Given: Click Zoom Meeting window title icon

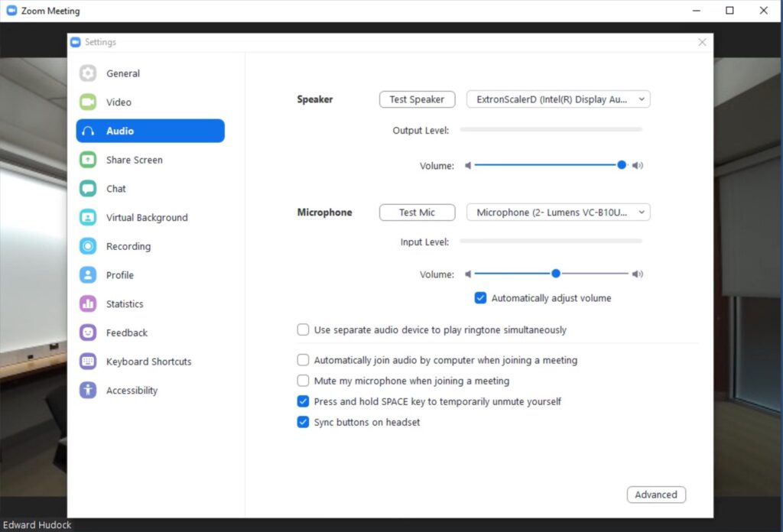Looking at the screenshot, I should pos(11,11).
